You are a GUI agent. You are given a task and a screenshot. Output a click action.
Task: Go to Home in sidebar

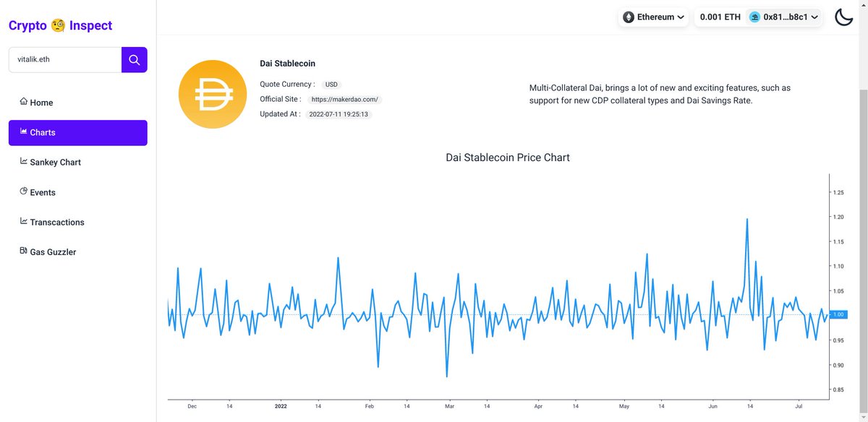coord(78,103)
